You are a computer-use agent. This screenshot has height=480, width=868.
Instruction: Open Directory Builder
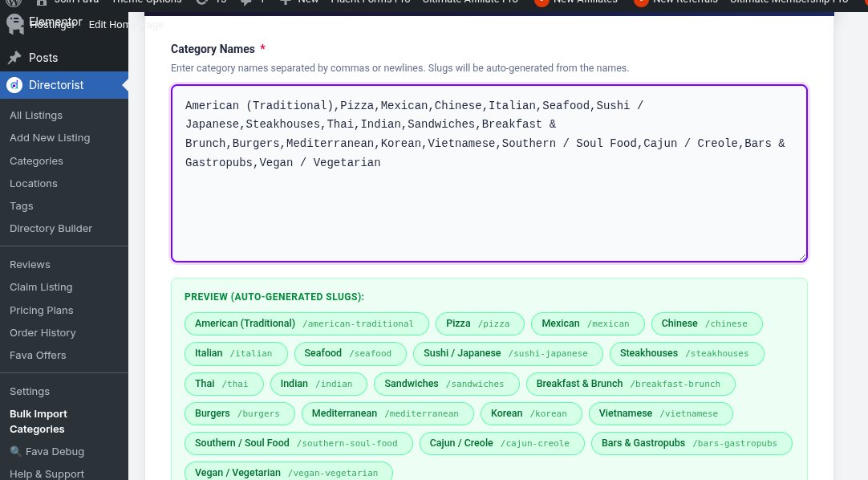tap(51, 228)
